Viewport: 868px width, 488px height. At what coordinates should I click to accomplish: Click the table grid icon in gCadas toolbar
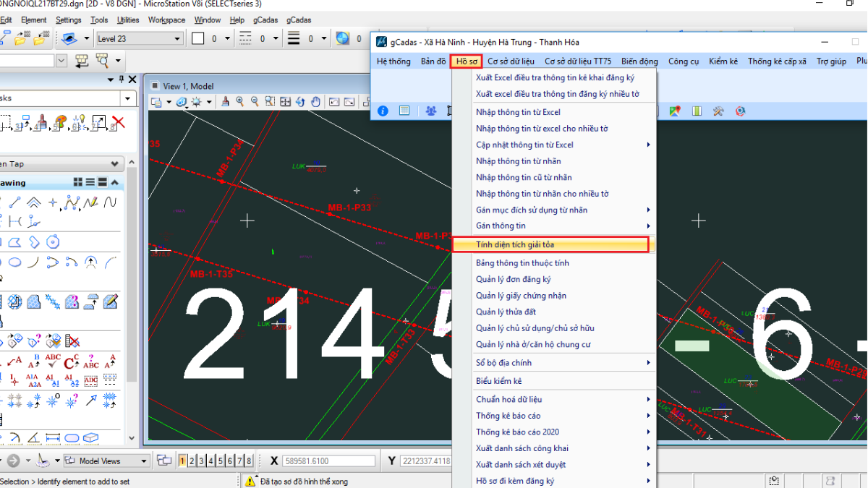(x=404, y=111)
